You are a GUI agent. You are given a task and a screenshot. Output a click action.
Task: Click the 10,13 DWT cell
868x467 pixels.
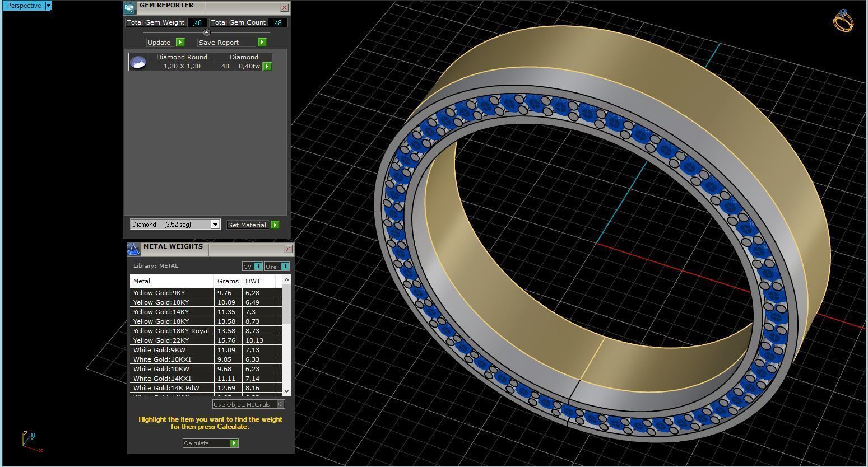(259, 340)
